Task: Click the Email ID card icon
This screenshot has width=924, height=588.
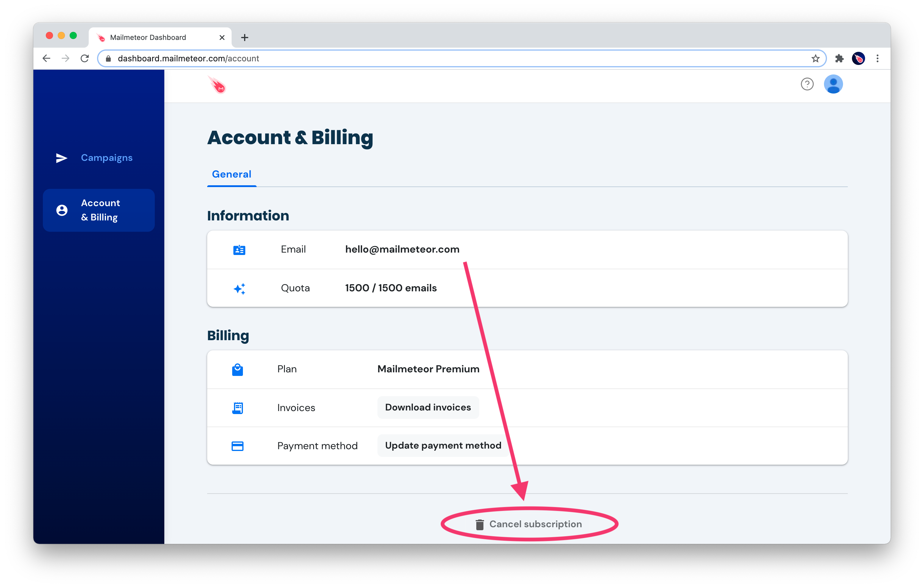Action: point(239,250)
